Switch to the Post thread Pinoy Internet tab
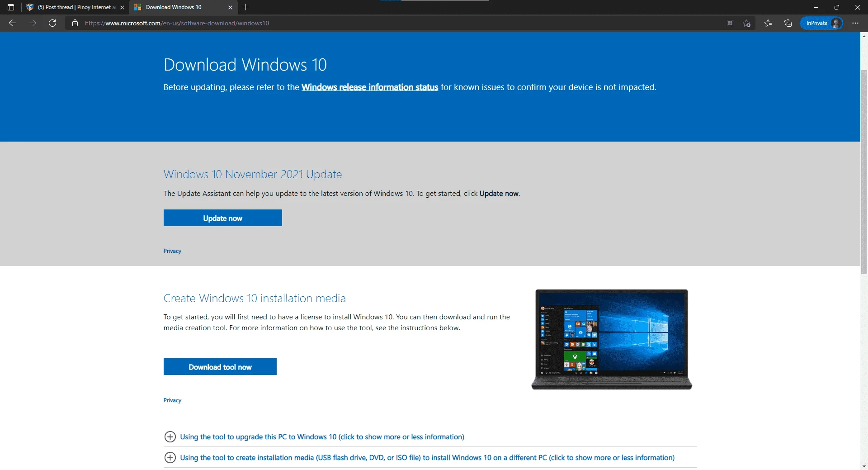Viewport: 868px width, 470px height. 76,7
